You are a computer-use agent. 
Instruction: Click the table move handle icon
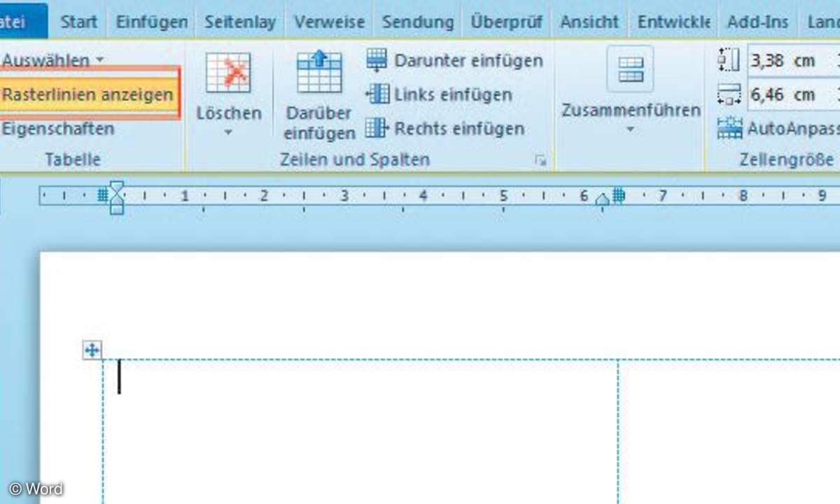[92, 350]
